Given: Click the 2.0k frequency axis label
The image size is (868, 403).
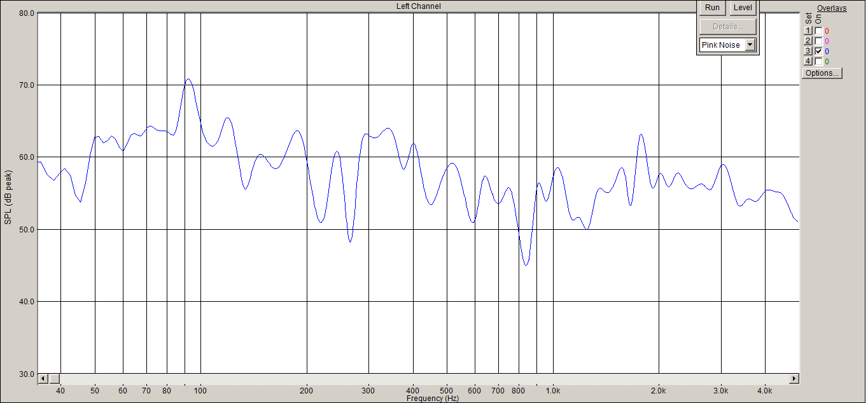Looking at the screenshot, I should click(x=659, y=391).
